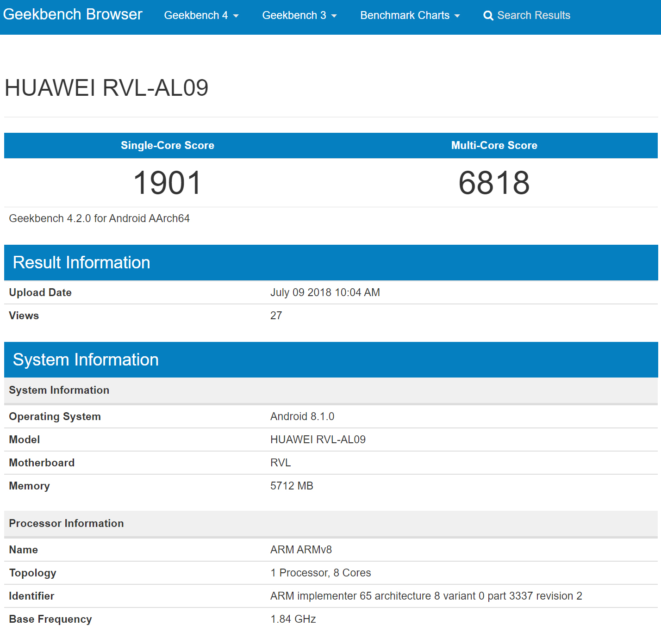Click the Memory label

(x=29, y=486)
